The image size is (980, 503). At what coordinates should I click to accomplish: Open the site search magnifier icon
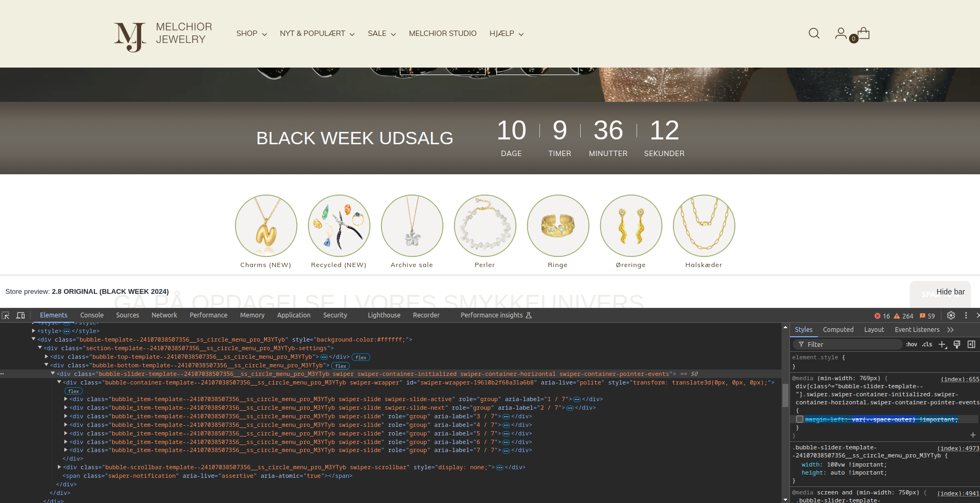pos(814,33)
